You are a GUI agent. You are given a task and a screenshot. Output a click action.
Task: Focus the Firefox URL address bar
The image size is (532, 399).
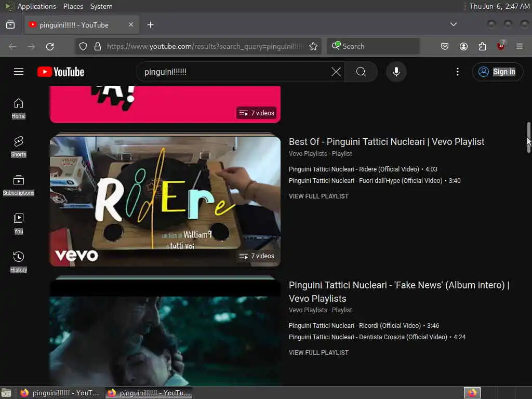pos(204,46)
